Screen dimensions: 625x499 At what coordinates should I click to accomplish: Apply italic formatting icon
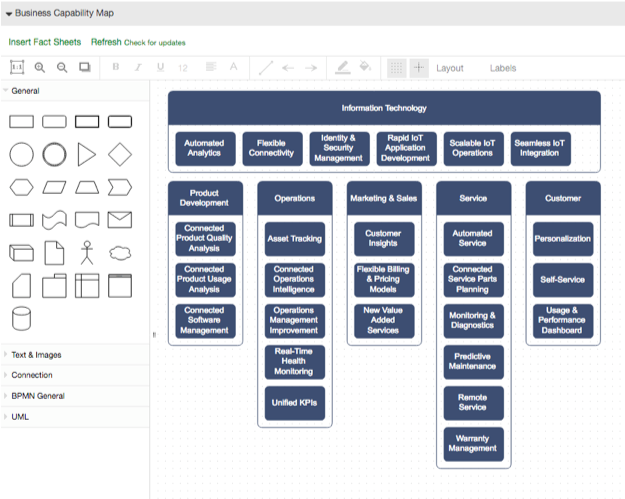pyautogui.click(x=138, y=67)
